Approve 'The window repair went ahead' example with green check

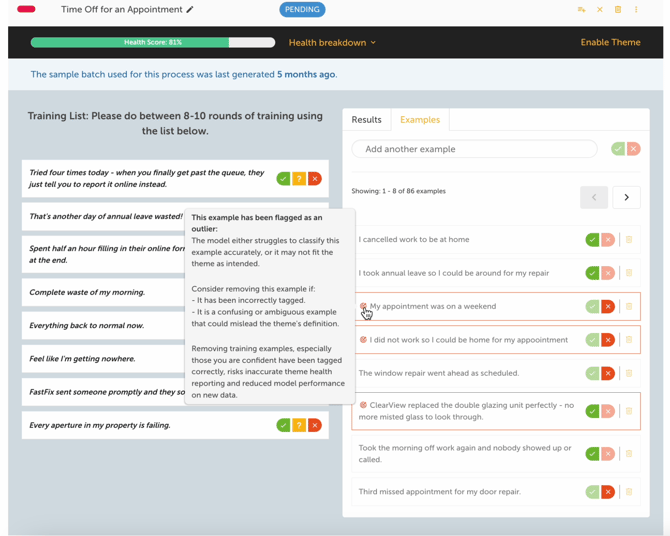click(x=592, y=373)
